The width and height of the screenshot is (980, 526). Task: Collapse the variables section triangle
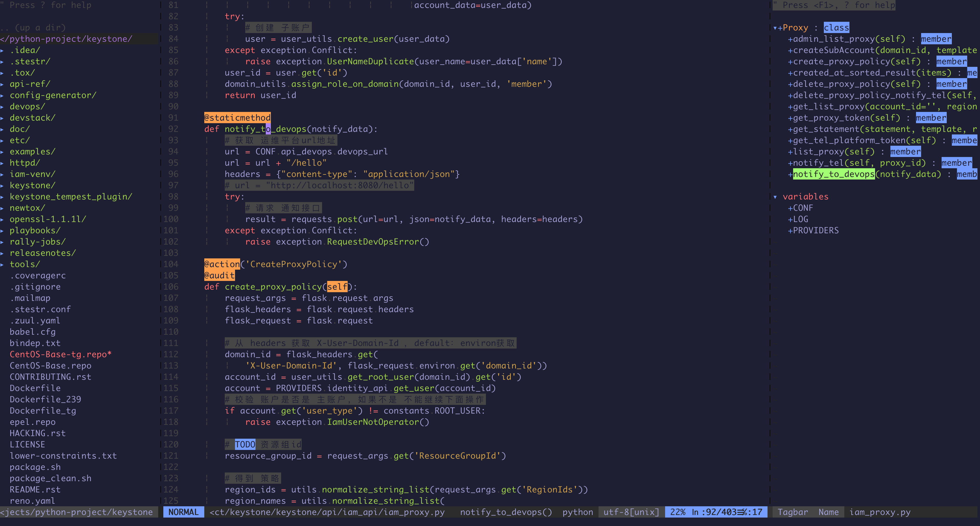pos(775,197)
